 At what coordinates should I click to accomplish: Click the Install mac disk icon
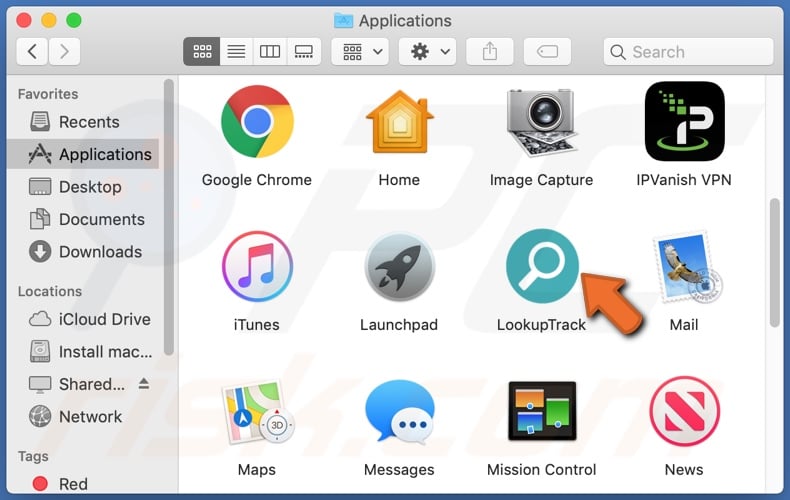[40, 351]
